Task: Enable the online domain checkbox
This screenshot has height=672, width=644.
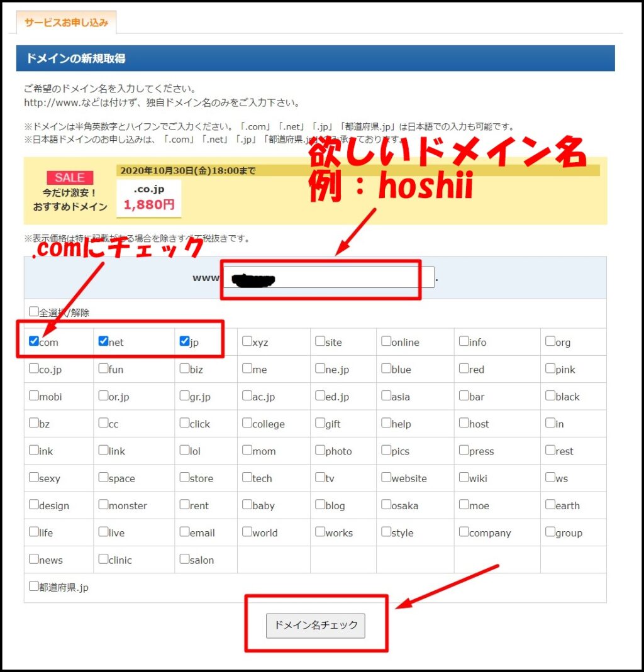Action: pos(386,341)
